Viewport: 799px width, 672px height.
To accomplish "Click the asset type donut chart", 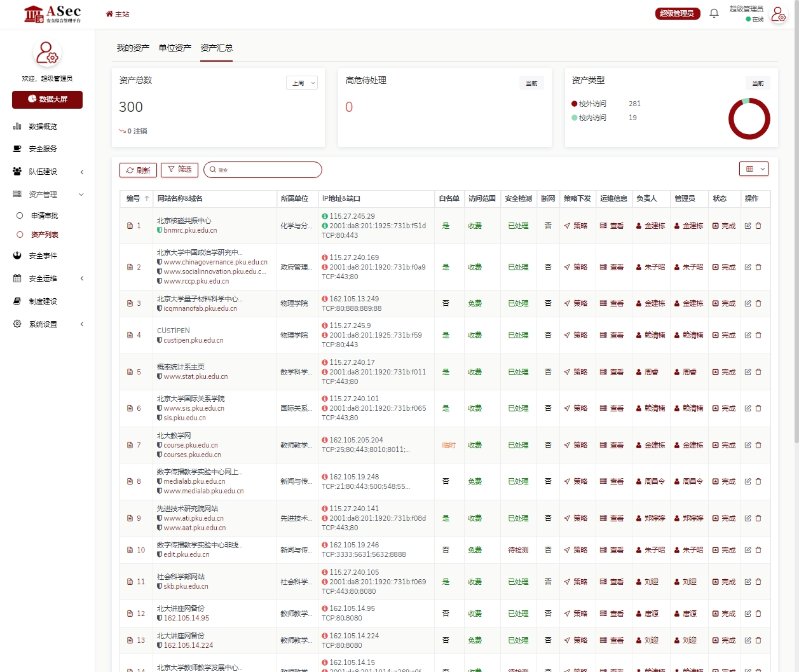I will [749, 119].
